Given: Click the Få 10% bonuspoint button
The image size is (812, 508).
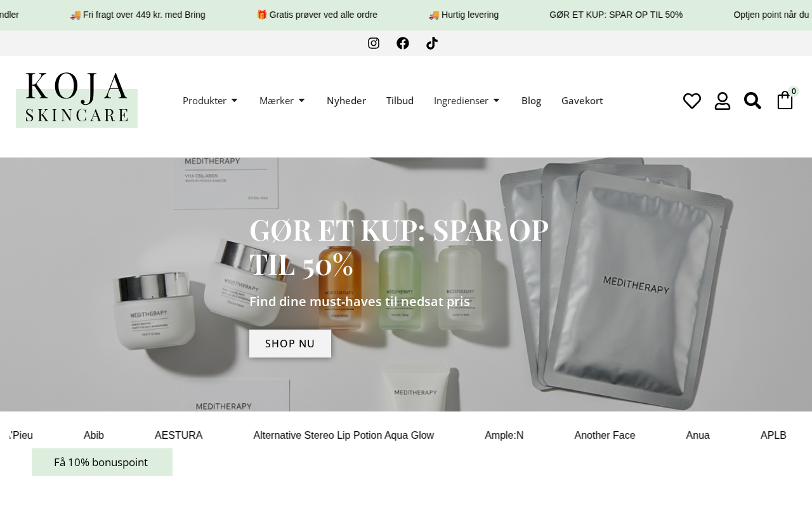Looking at the screenshot, I should (x=102, y=462).
